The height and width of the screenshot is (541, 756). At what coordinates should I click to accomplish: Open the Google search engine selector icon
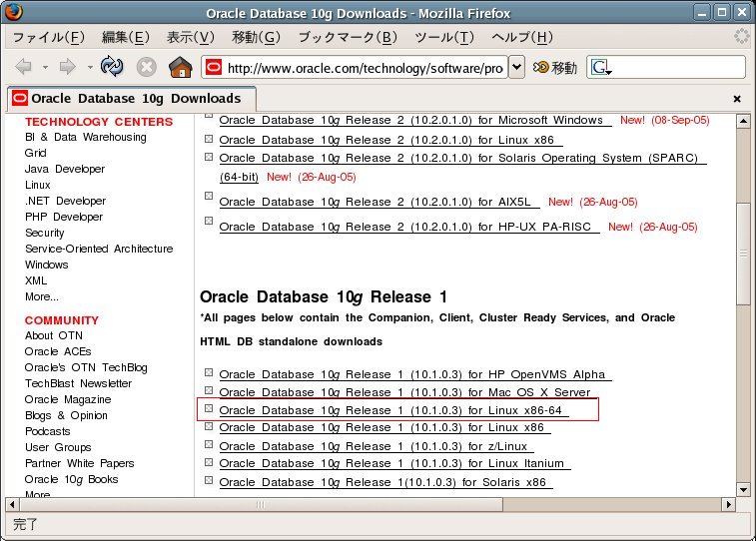601,67
